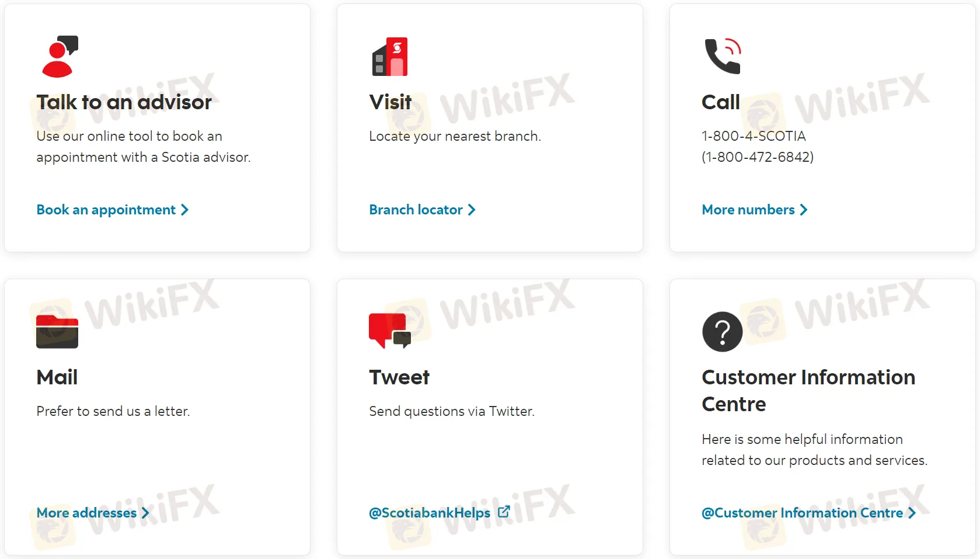This screenshot has width=980, height=559.
Task: Click the 1-800-4-SCOTIA phone number text
Action: click(754, 136)
